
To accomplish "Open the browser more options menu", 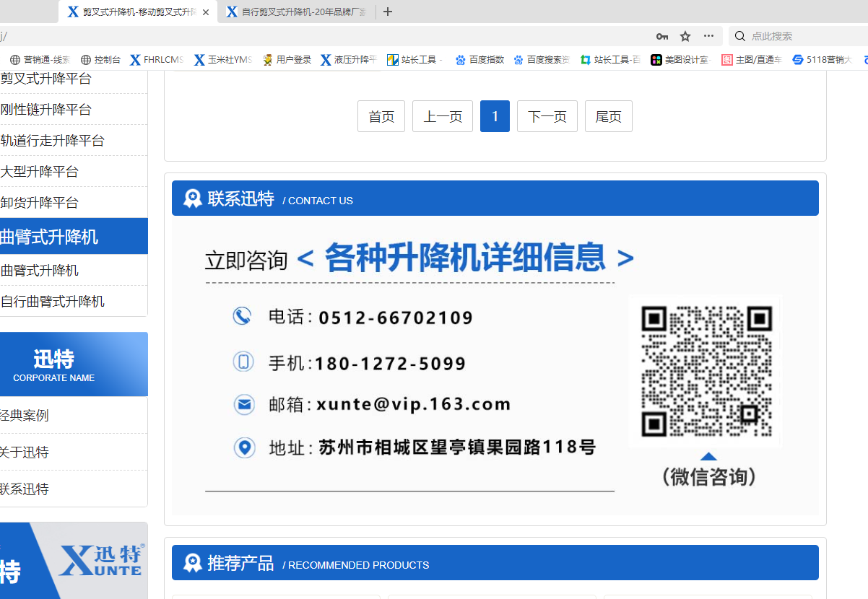I will 708,35.
